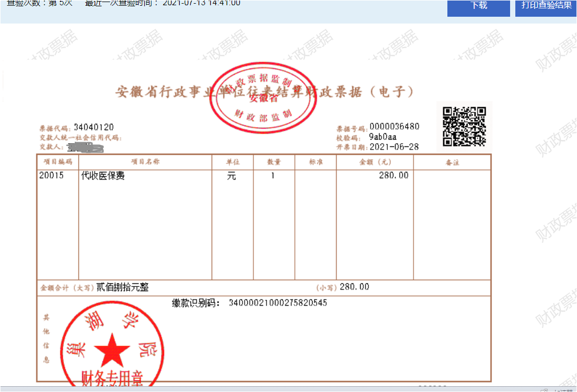Image resolution: width=577 pixels, height=392 pixels.
Task: Click the 最近一次查验时间 timestamp at top
Action: coord(201,3)
